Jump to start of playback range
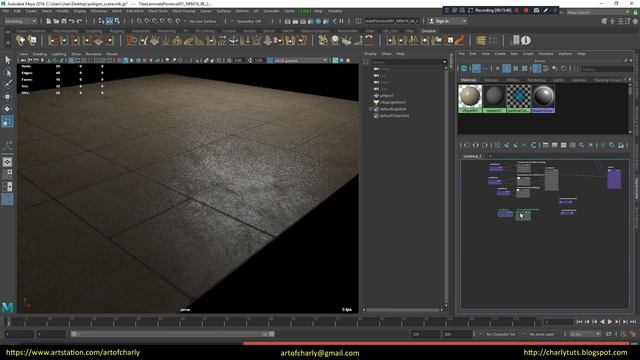640x360 pixels. click(x=579, y=322)
